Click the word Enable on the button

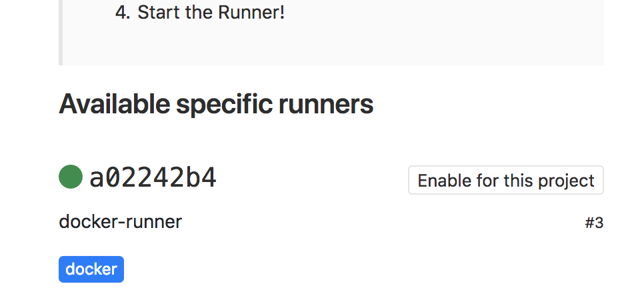tap(439, 181)
